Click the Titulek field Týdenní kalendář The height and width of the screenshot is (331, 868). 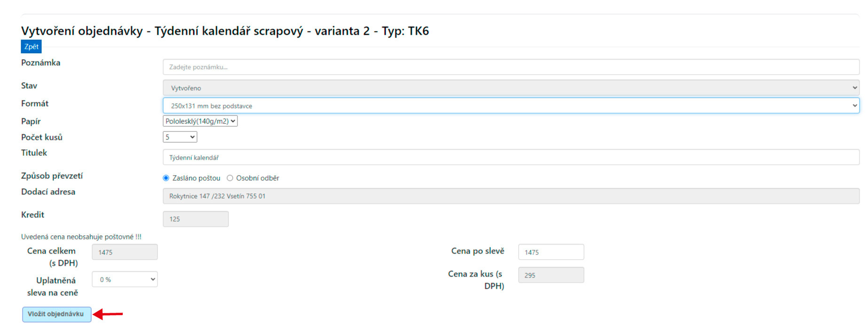point(511,157)
